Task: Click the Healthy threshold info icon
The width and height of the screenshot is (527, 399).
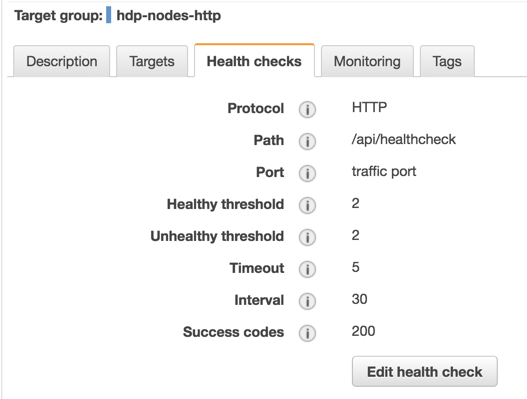Action: [x=307, y=205]
